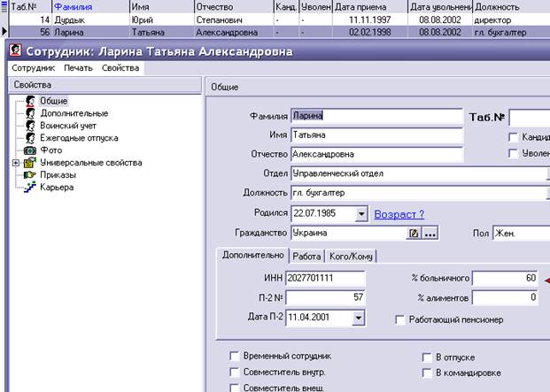This screenshot has height=392, width=550.
Task: Click the ellipsis button beside Гражданство
Action: click(430, 234)
